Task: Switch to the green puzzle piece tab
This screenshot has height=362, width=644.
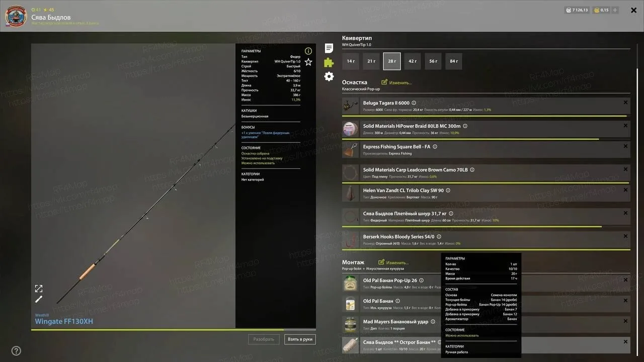Action: (329, 62)
